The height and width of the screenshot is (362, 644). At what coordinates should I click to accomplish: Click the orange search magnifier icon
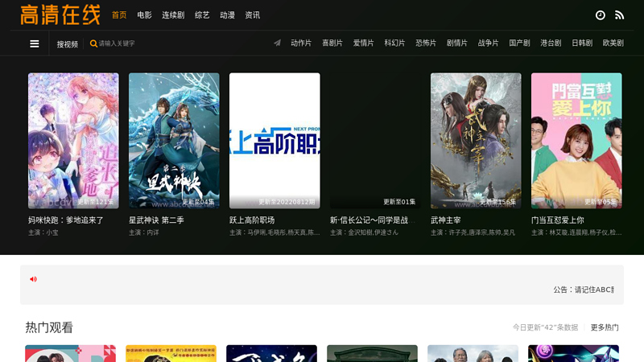93,43
